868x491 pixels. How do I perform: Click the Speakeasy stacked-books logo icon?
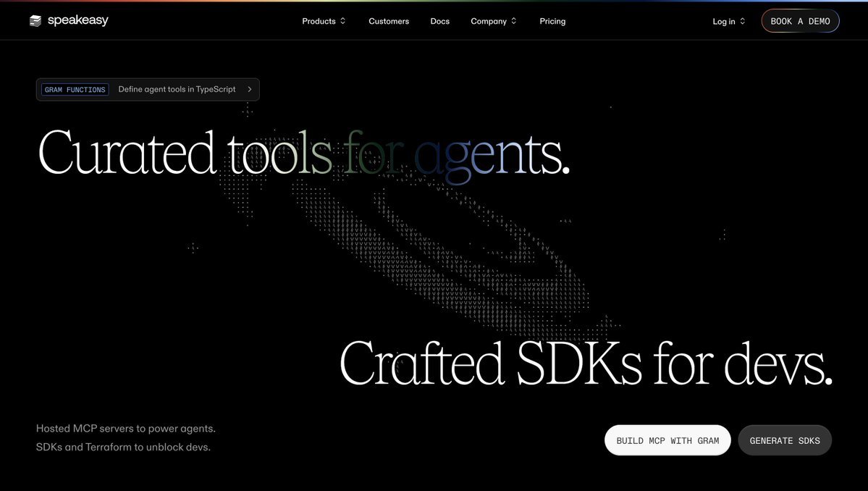tap(35, 21)
